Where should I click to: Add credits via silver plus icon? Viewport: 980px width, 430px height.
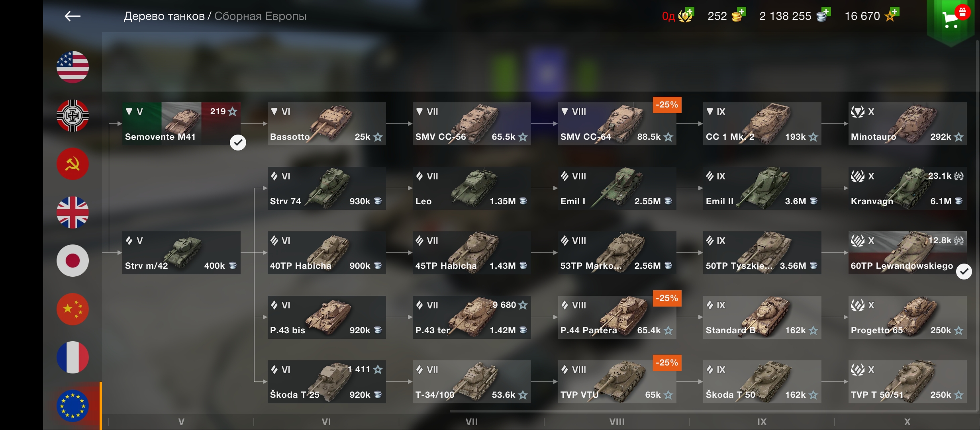click(823, 15)
